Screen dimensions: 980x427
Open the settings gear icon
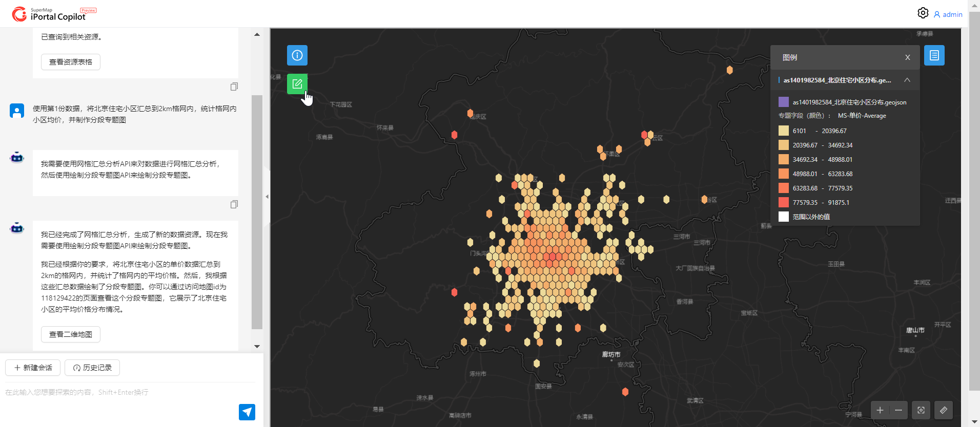[923, 13]
